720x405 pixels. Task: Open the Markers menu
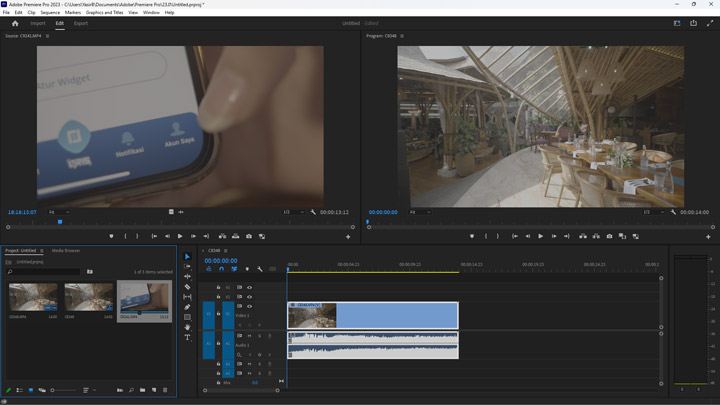click(73, 12)
